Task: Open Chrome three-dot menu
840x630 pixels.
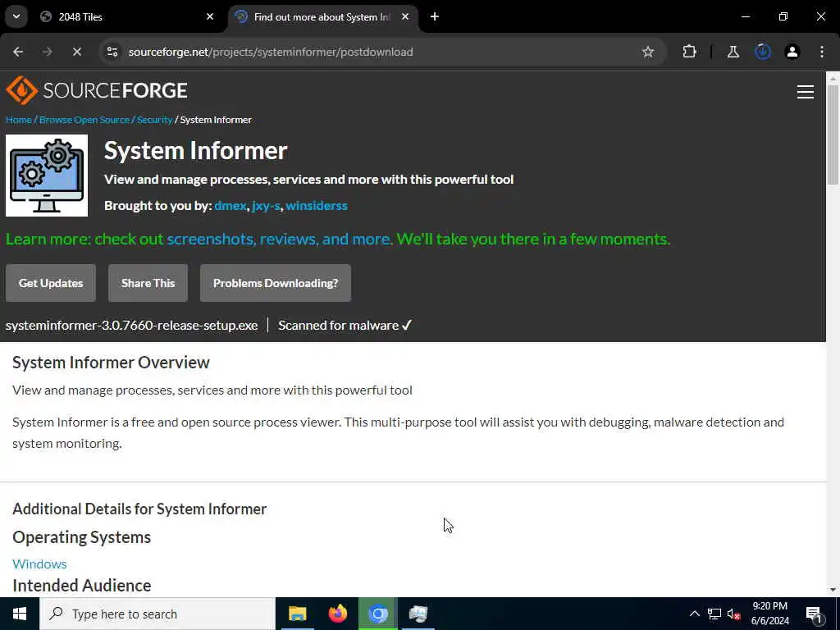Action: click(x=822, y=52)
